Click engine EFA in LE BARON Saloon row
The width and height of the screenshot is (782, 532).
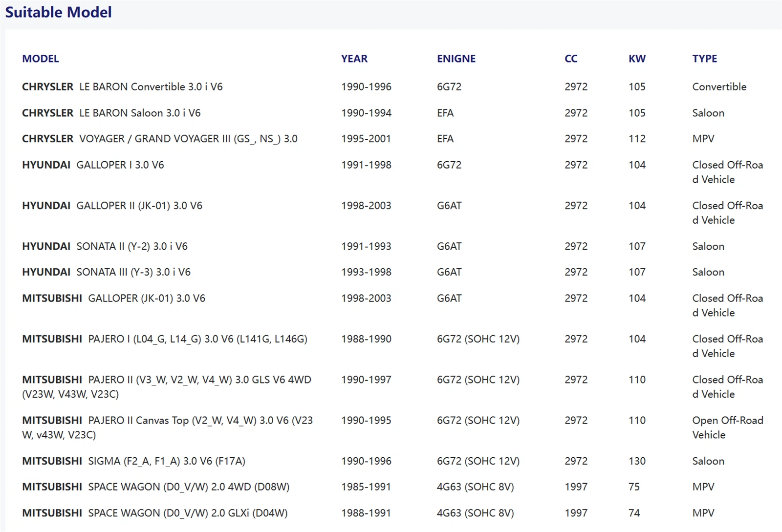click(x=445, y=113)
